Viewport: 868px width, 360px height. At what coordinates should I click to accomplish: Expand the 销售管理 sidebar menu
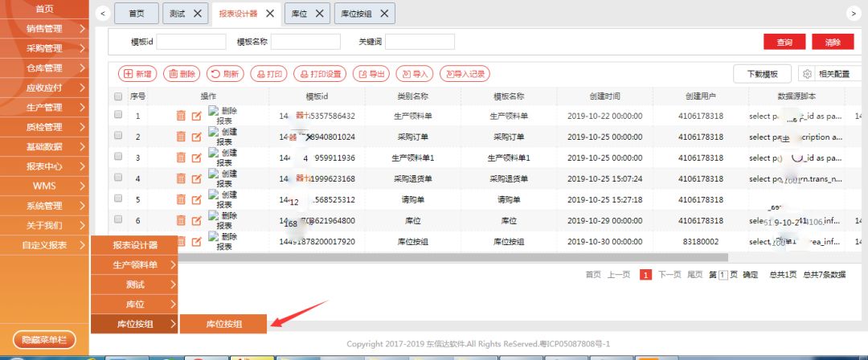point(44,29)
